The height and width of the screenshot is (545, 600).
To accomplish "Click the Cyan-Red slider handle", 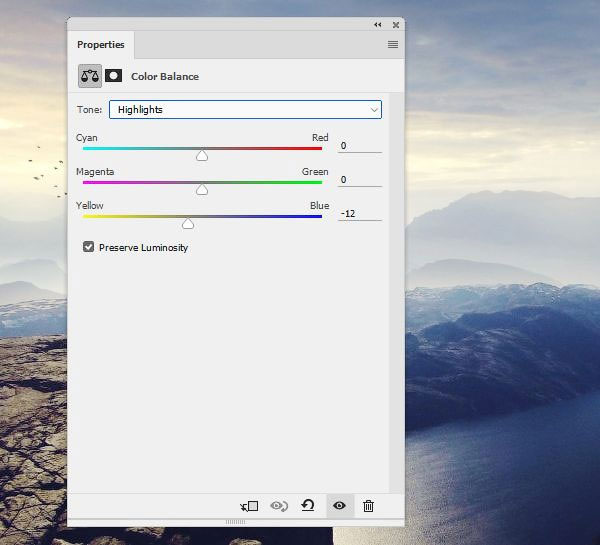I will [202, 155].
